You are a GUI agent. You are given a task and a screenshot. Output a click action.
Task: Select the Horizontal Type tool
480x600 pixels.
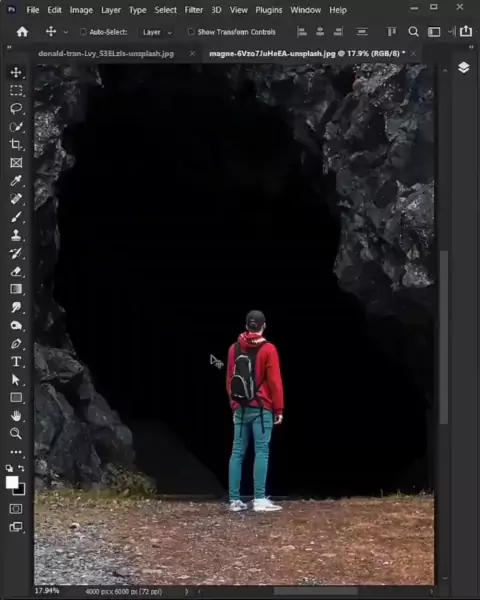point(16,362)
